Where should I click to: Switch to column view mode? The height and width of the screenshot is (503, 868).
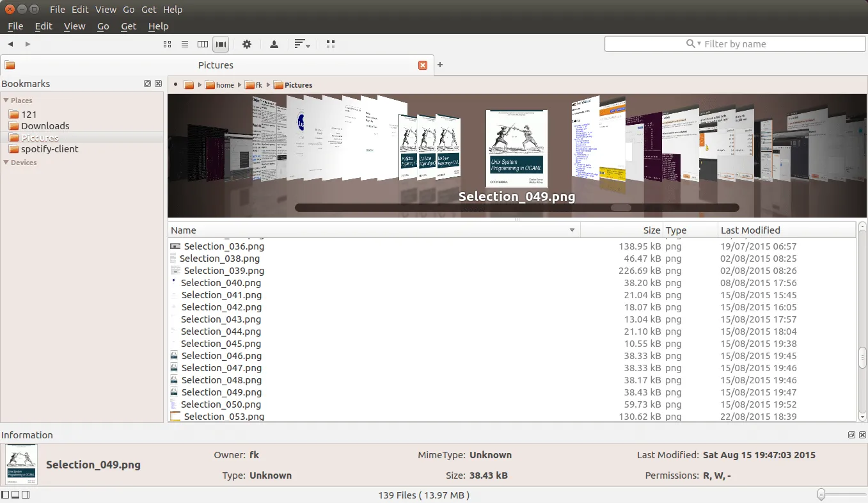click(x=203, y=44)
